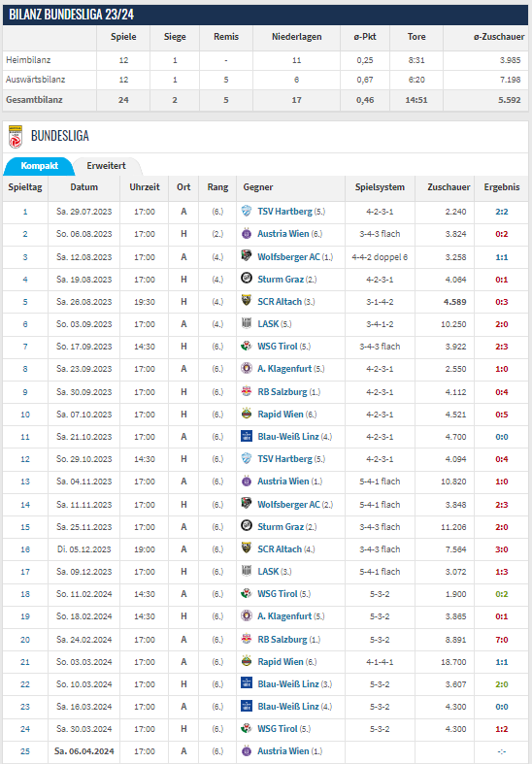Click the Bundesliga league logo

16,136
